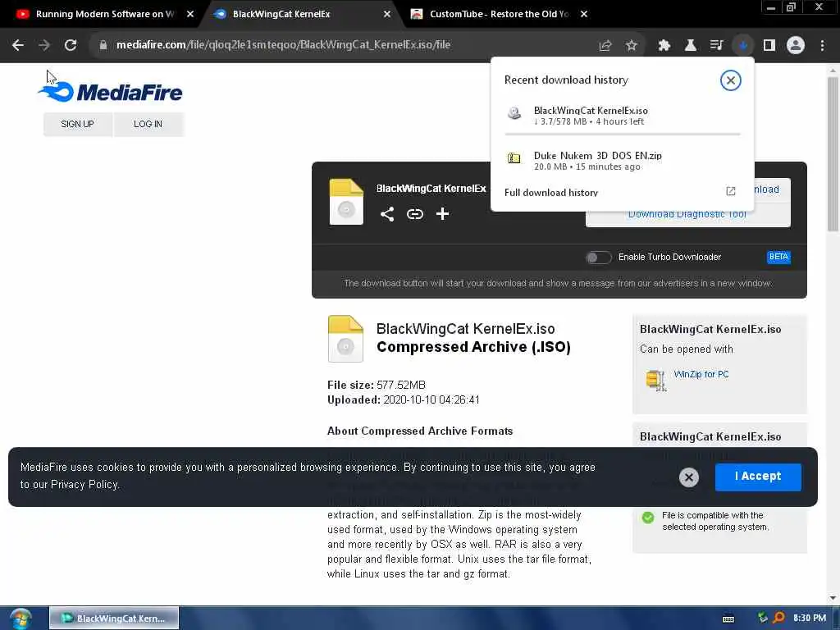Image resolution: width=840 pixels, height=630 pixels.
Task: Click the download progress bar
Action: (622, 134)
